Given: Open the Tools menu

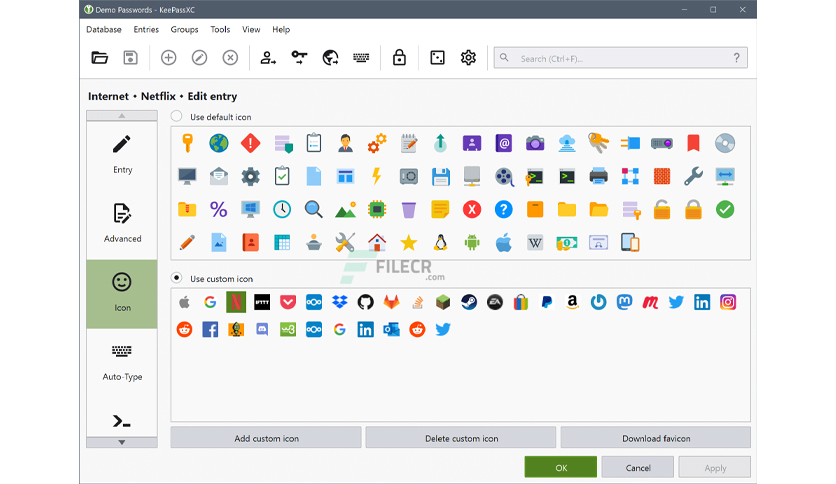Looking at the screenshot, I should point(220,29).
